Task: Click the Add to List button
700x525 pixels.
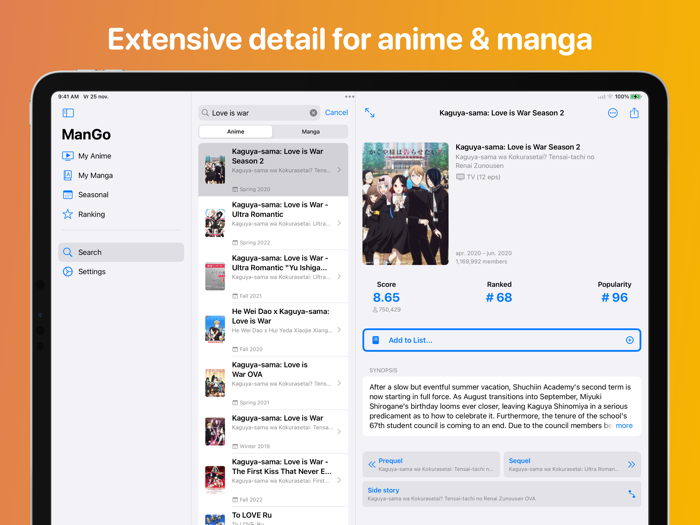Action: 502,340
